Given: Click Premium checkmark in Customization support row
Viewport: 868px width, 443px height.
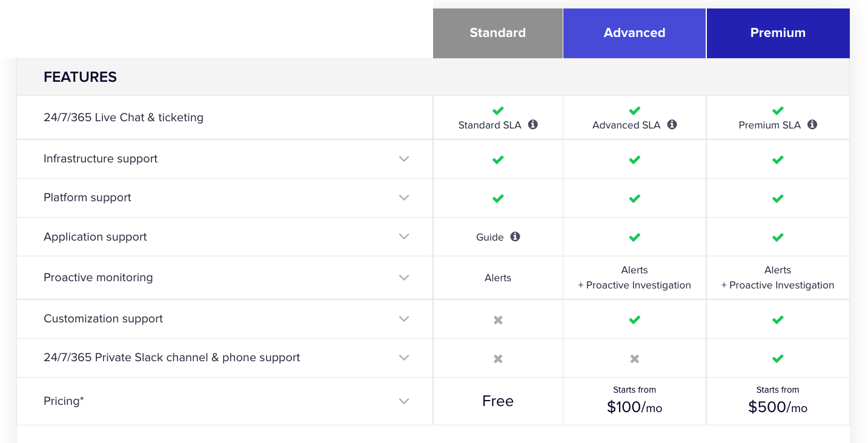Looking at the screenshot, I should 778,320.
